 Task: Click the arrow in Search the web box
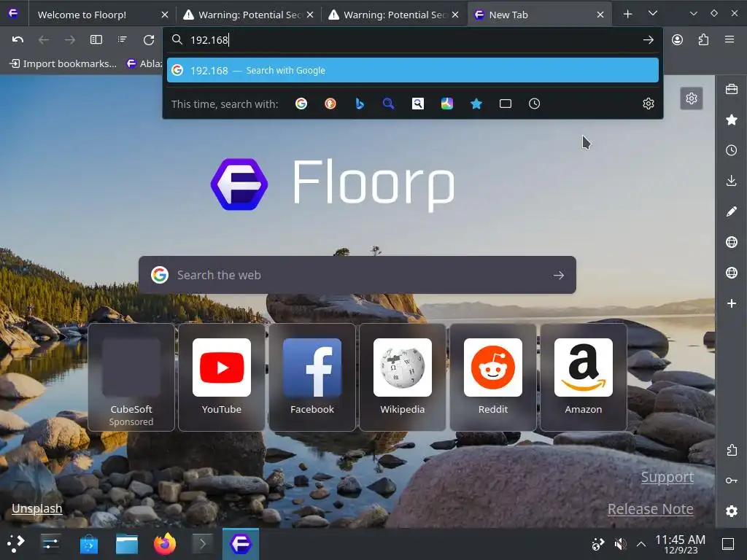pos(558,275)
